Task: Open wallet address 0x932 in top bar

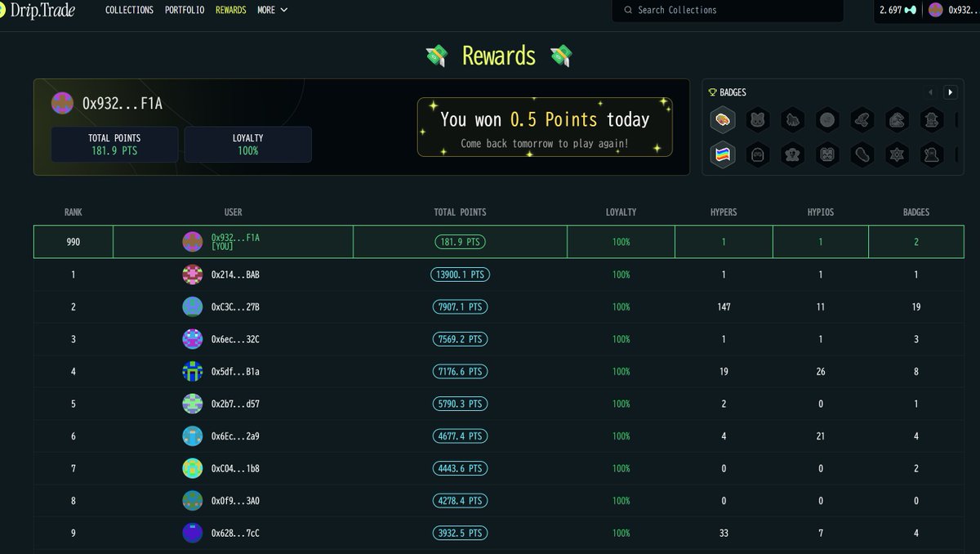Action: pos(964,10)
